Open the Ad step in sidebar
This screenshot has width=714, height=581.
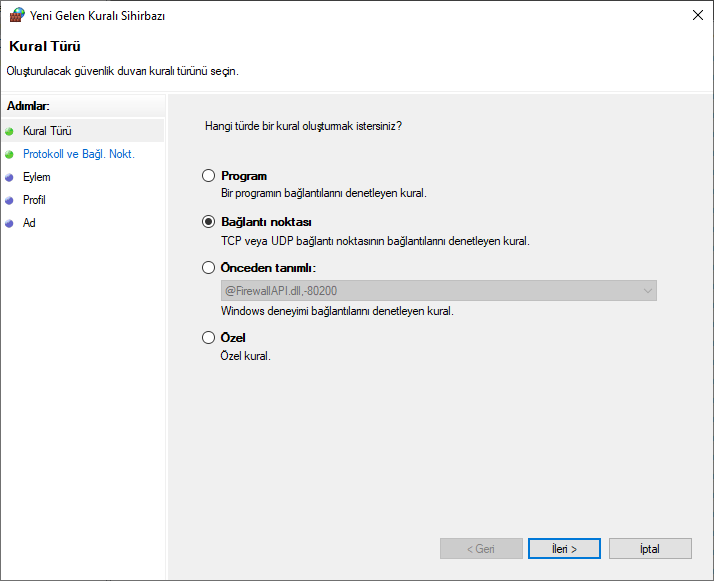point(29,223)
